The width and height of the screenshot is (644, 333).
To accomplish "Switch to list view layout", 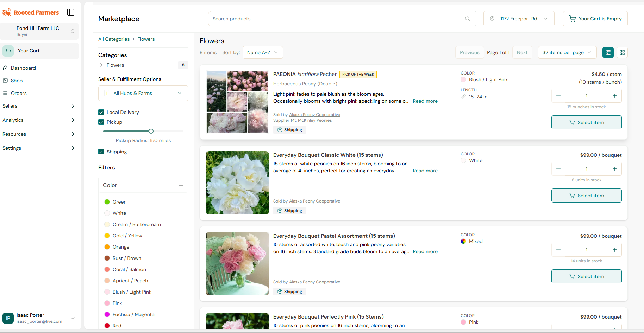I will click(608, 52).
